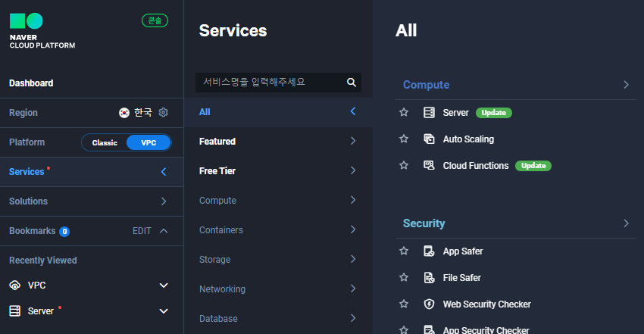The width and height of the screenshot is (644, 334).
Task: Select the All services category
Action: click(x=279, y=112)
